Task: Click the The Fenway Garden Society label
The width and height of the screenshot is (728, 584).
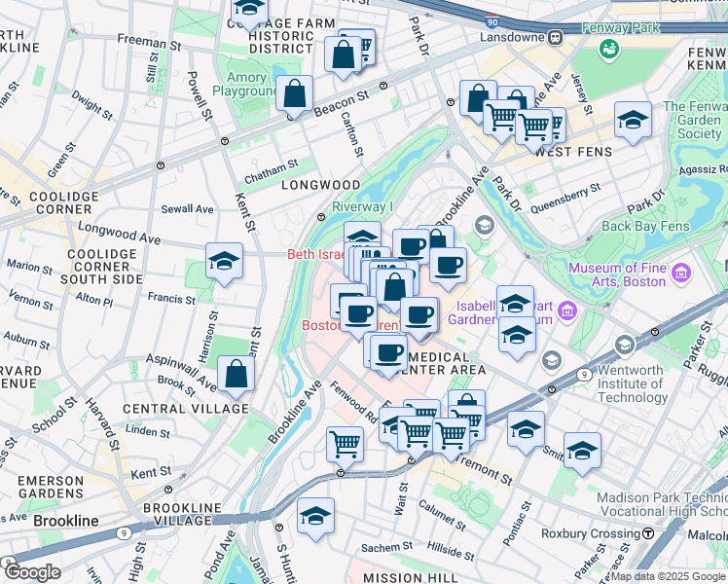Action: click(x=695, y=120)
